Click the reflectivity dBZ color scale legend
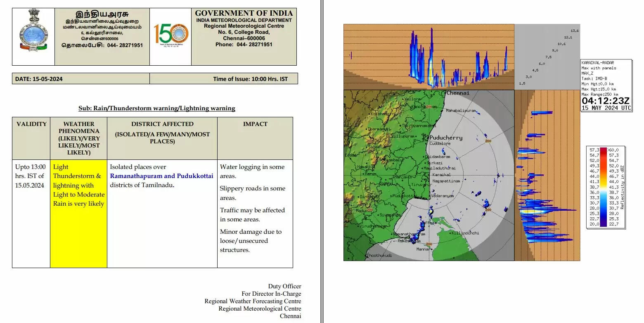The width and height of the screenshot is (644, 323). pos(606,188)
